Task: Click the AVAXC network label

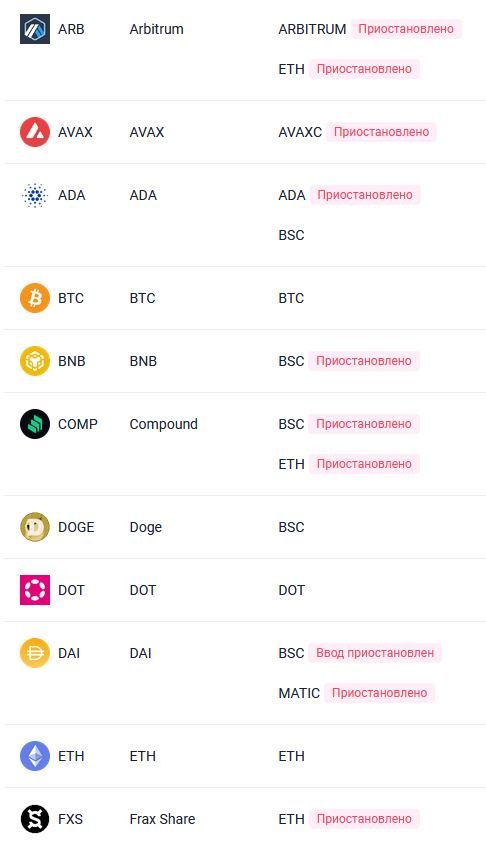Action: 300,132
